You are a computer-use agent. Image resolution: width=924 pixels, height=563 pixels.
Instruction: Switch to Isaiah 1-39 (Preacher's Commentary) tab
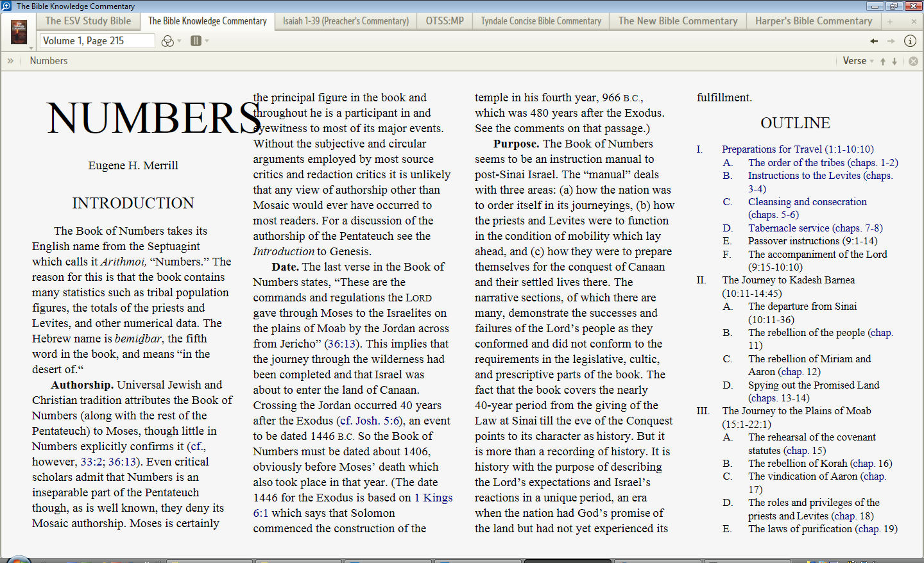(346, 21)
